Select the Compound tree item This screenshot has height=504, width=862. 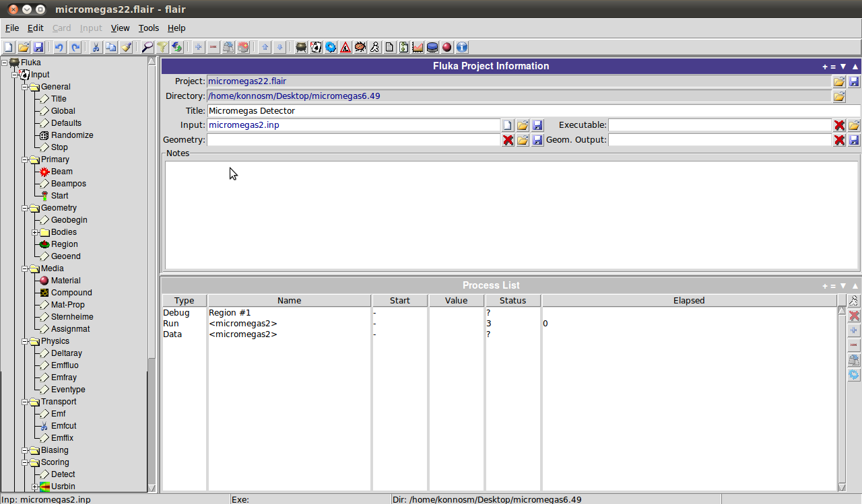coord(71,293)
